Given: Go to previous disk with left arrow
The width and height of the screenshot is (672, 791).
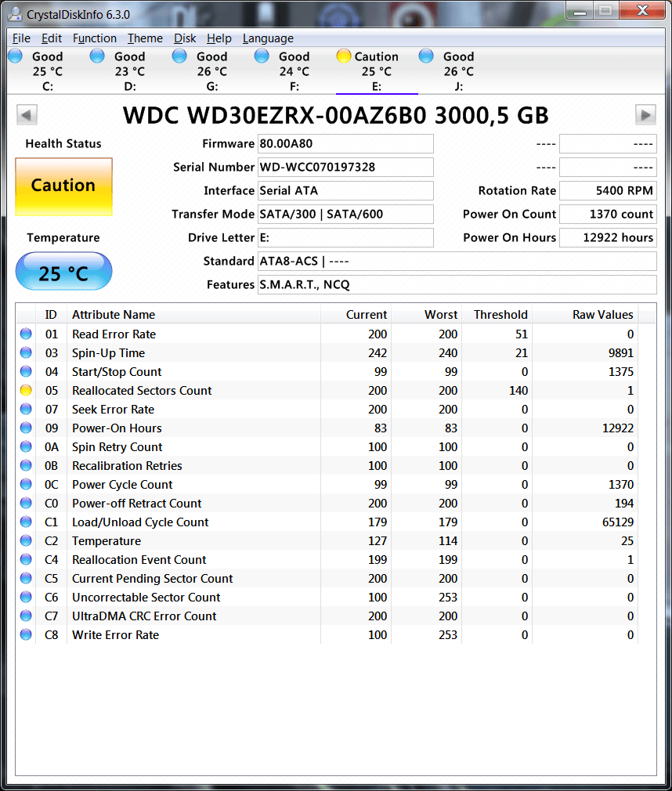Looking at the screenshot, I should tap(27, 115).
